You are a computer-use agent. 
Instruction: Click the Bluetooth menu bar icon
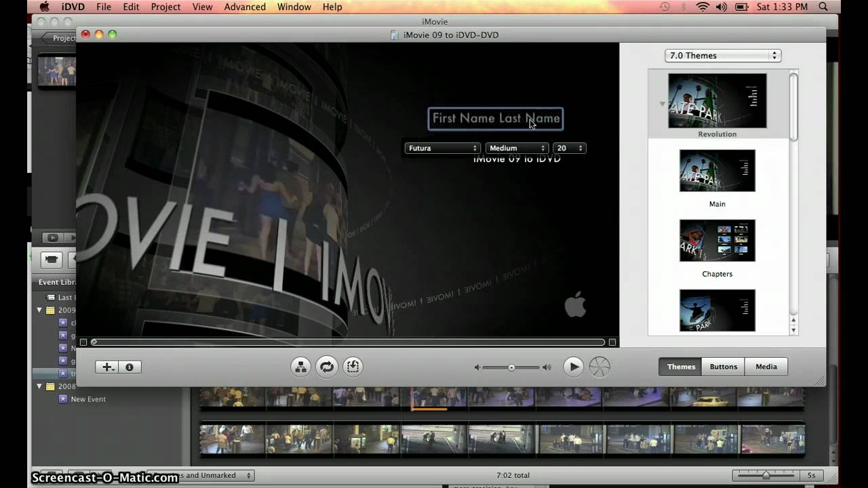[684, 7]
